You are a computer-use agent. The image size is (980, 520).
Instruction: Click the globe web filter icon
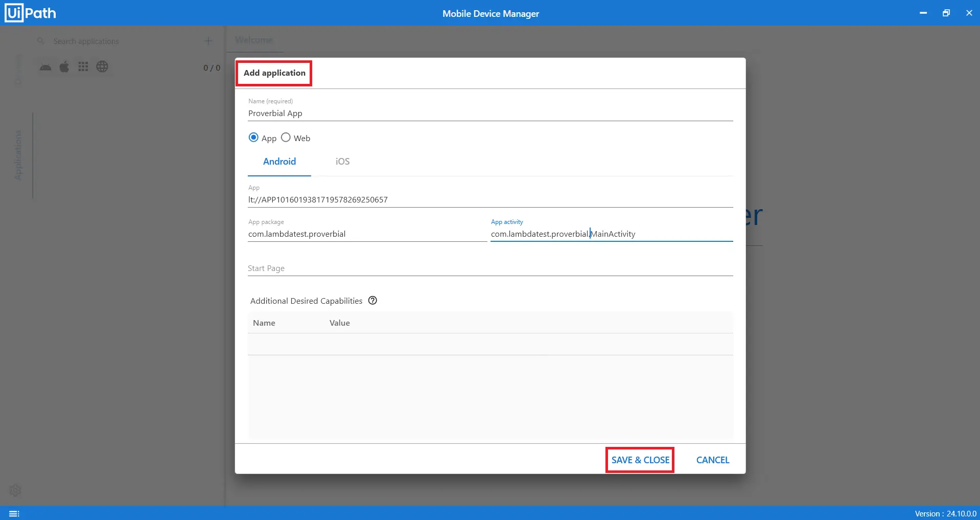point(102,67)
